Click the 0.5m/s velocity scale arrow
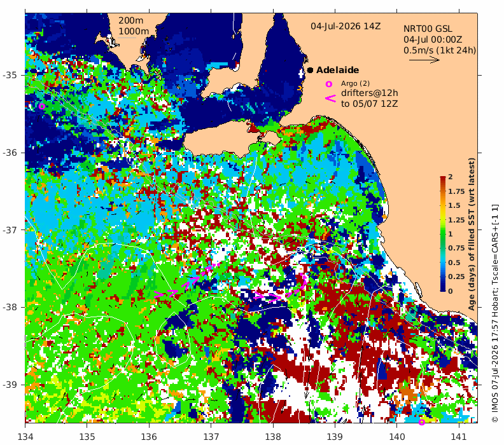Viewport: 504px width, 445px height. coord(424,60)
